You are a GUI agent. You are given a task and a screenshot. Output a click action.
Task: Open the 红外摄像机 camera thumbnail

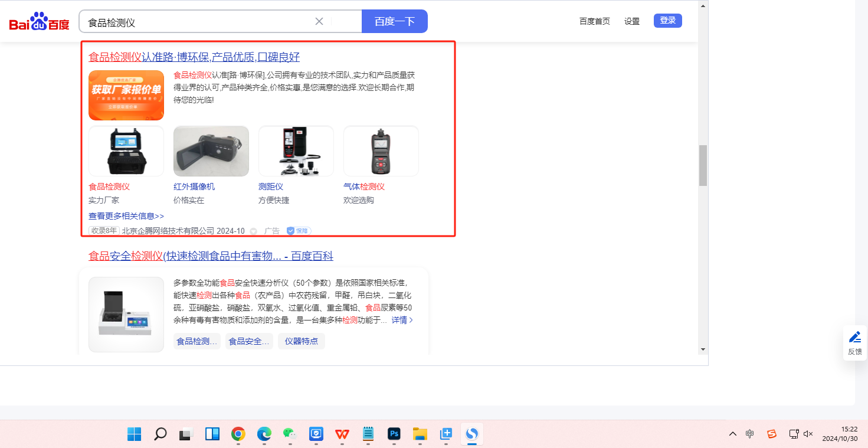click(x=211, y=151)
